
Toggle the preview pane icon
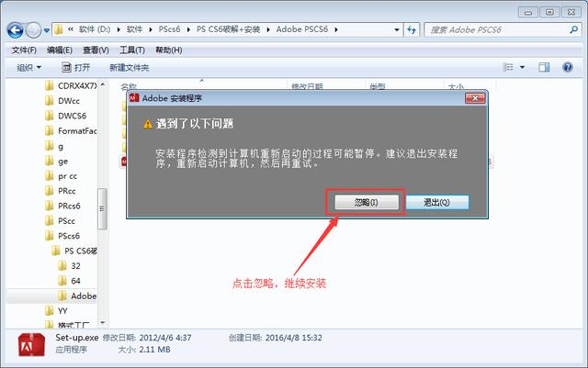(x=544, y=68)
